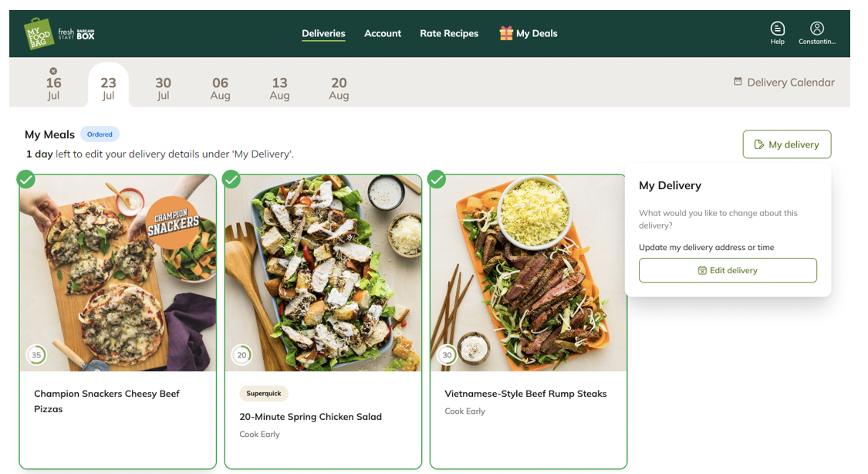Click Cook Early under Spring Chicken Salad
This screenshot has height=474, width=868.
click(x=259, y=434)
